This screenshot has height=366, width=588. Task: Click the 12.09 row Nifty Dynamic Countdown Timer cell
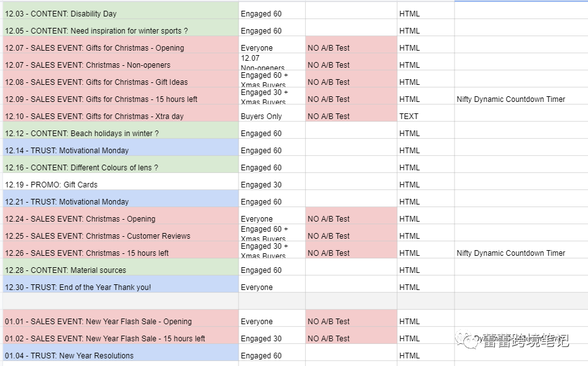pyautogui.click(x=522, y=96)
